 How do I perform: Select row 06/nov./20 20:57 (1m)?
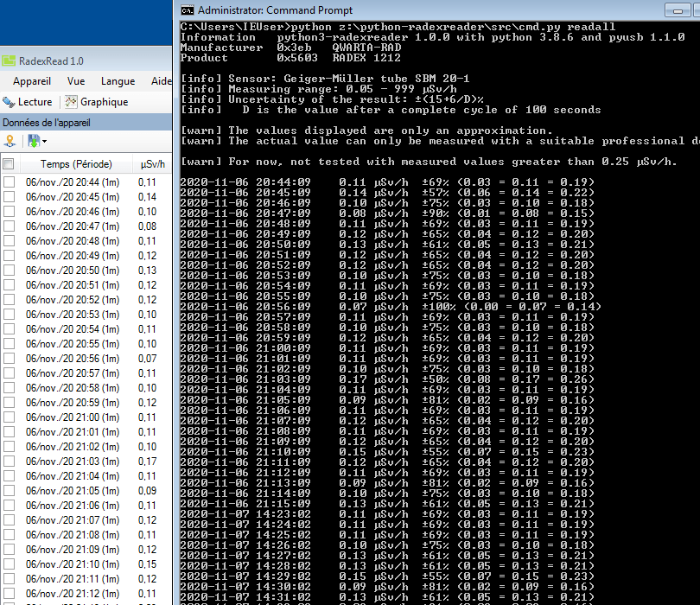coord(86,373)
